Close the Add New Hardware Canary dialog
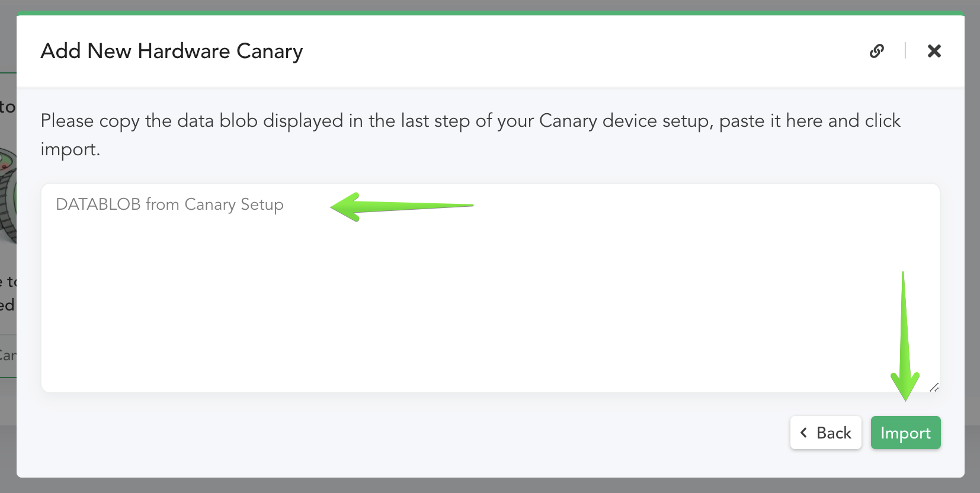This screenshot has height=493, width=980. click(934, 51)
